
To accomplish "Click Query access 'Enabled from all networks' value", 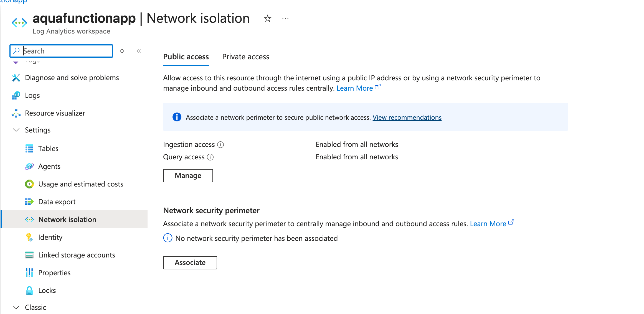I will 357,157.
